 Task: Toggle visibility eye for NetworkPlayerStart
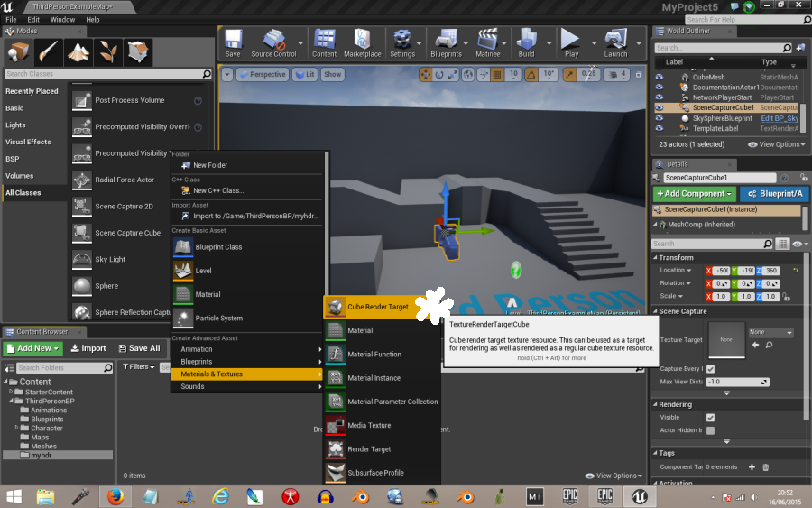(660, 97)
